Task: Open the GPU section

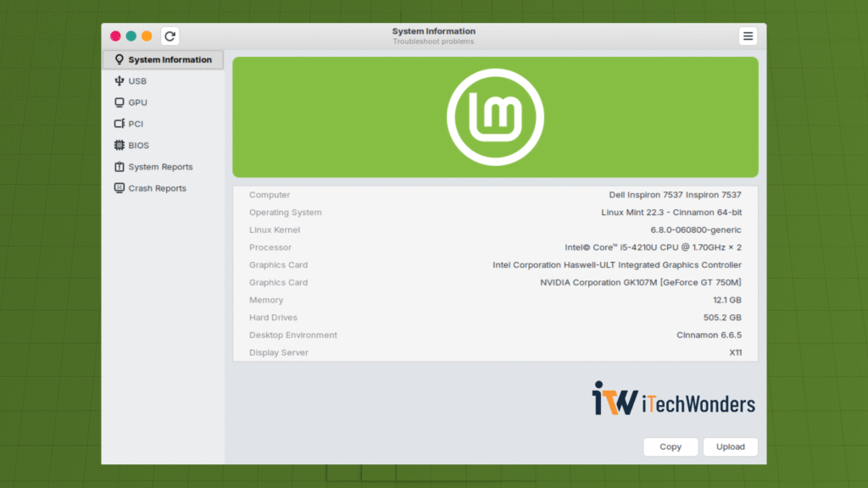Action: point(137,102)
